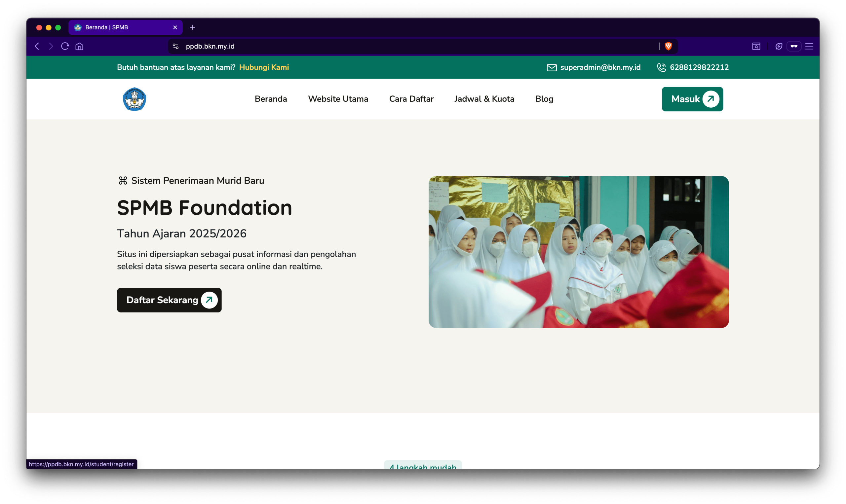Open Website Utama navigation link
This screenshot has height=504, width=846.
[x=338, y=99]
